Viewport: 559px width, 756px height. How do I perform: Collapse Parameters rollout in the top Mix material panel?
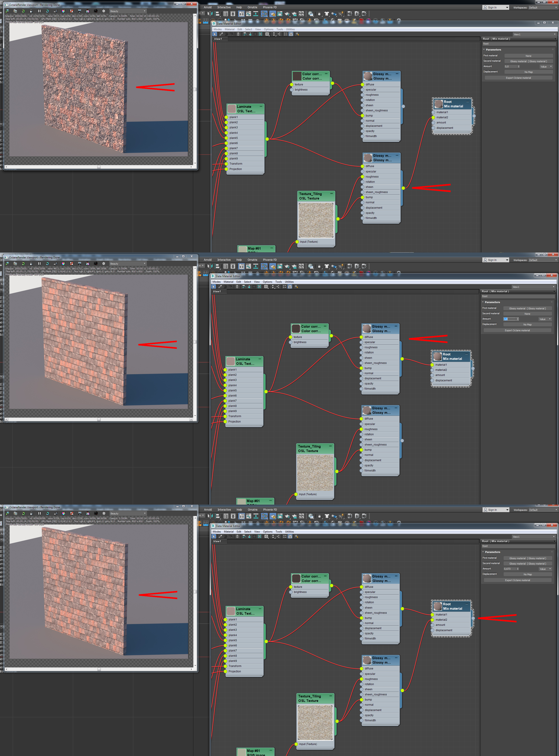493,50
